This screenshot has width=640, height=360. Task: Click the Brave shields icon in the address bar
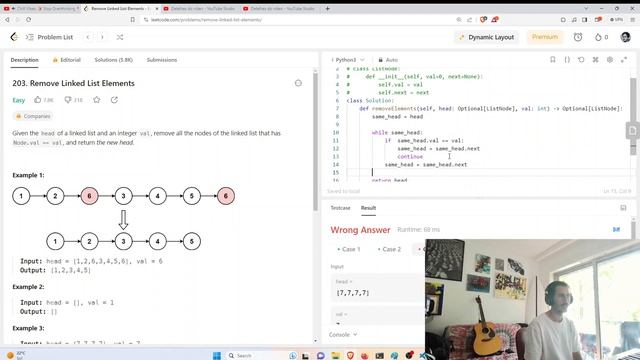click(483, 20)
